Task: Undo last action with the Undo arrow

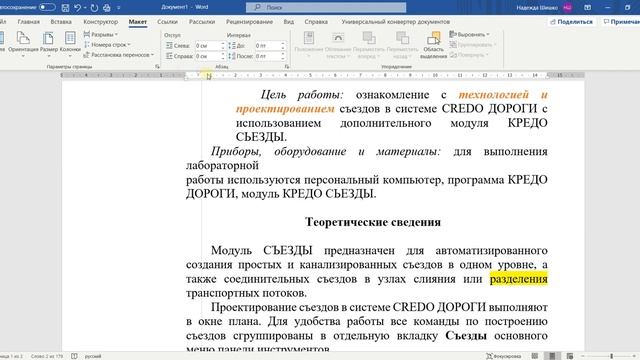Action: pyautogui.click(x=77, y=7)
